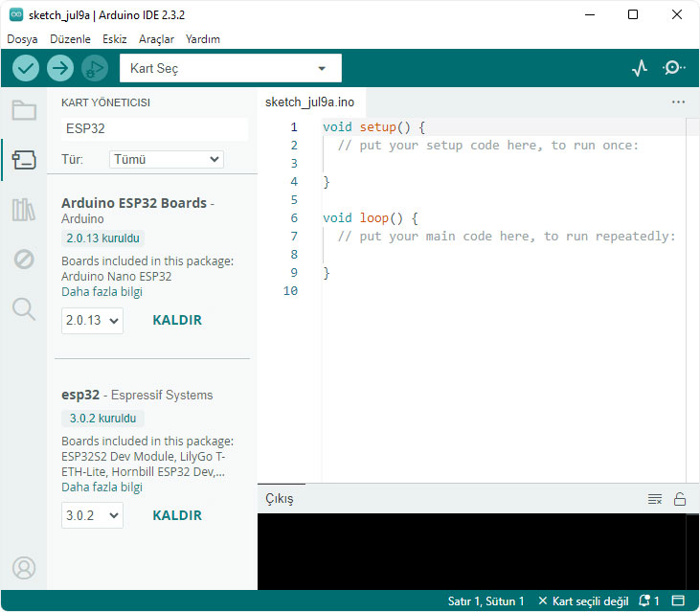This screenshot has width=700, height=612.
Task: Click the ESP32 search input field
Action: pyautogui.click(x=154, y=129)
